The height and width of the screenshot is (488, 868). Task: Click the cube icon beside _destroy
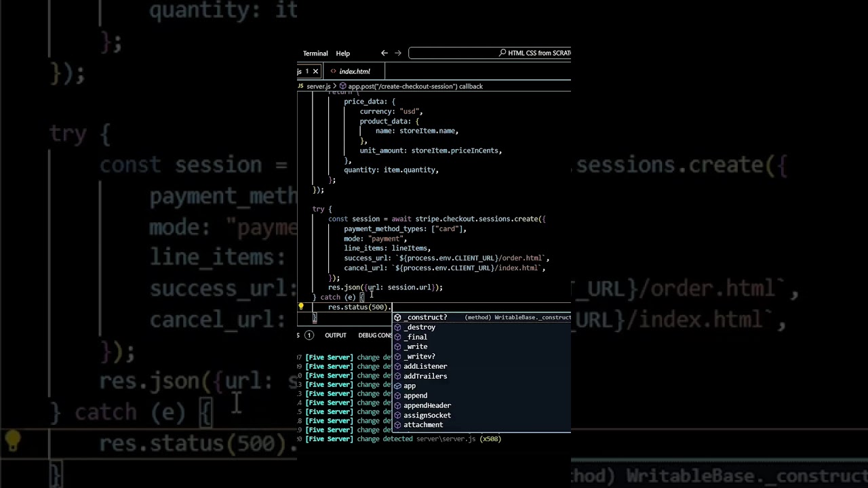click(397, 327)
